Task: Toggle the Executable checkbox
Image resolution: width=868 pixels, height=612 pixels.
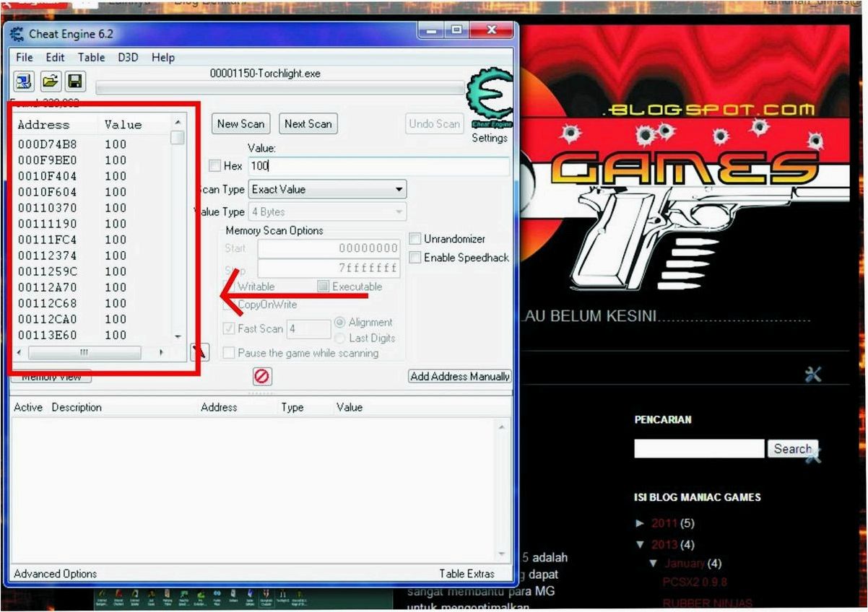Action: tap(324, 287)
